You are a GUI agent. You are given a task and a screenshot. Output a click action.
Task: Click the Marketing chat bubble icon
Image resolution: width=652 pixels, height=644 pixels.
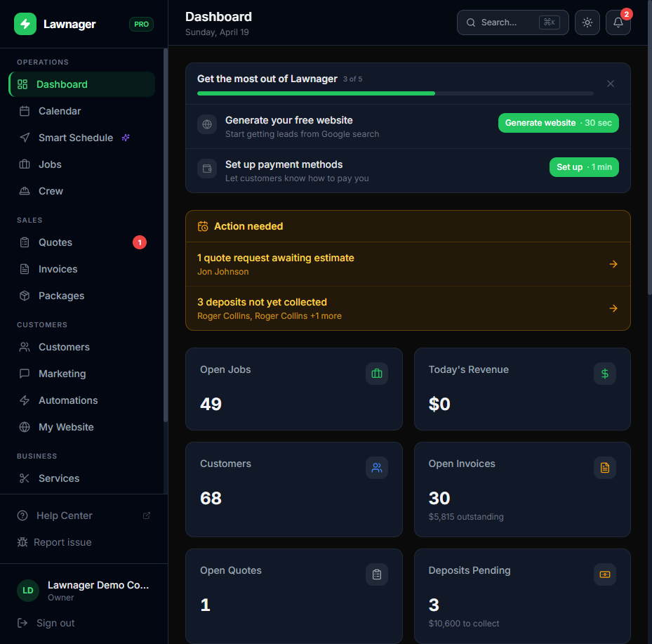coord(25,374)
